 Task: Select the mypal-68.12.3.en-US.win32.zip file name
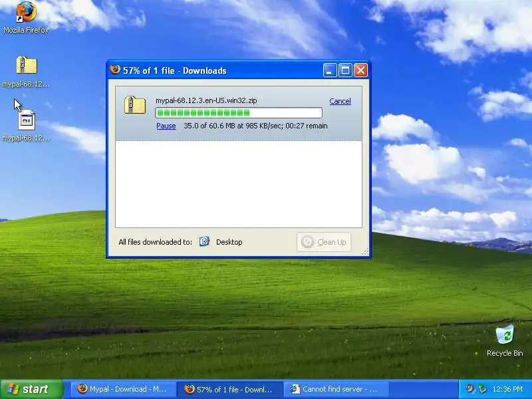coord(206,100)
